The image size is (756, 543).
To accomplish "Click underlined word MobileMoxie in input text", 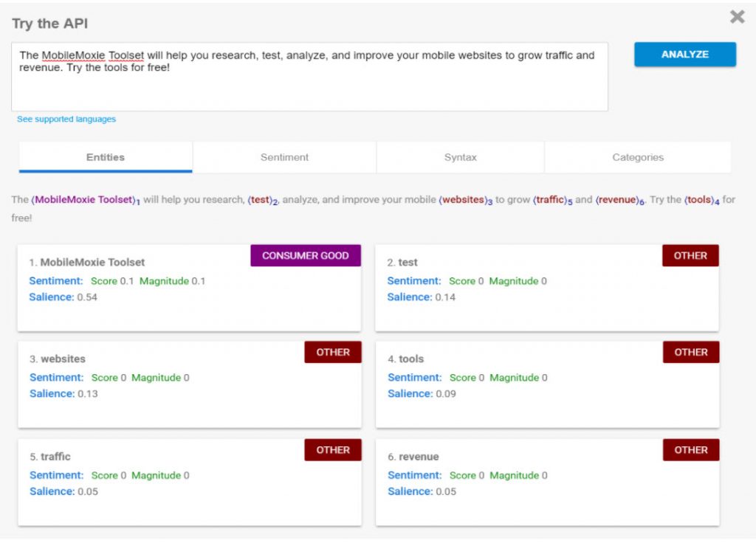I will click(x=73, y=55).
